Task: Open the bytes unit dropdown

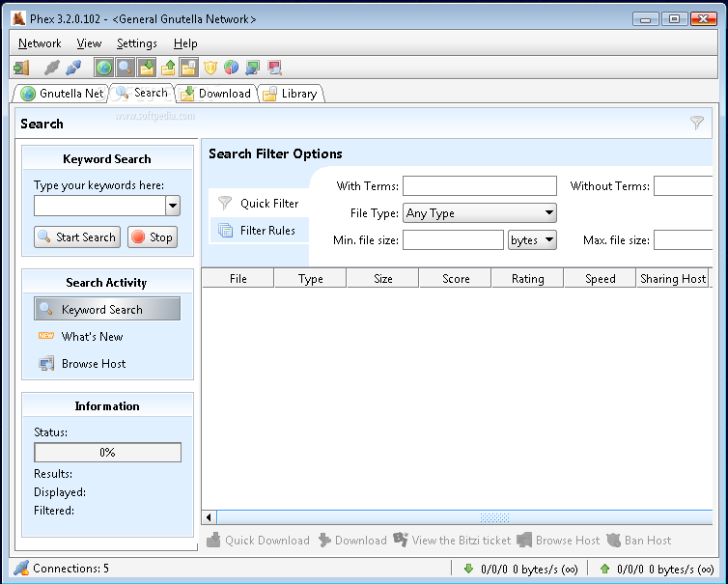Action: click(532, 240)
